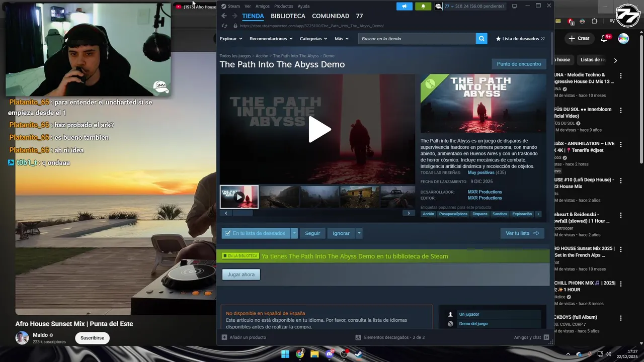Click Buscar en la tienda field
Image resolution: width=644 pixels, height=362 pixels.
point(417,39)
